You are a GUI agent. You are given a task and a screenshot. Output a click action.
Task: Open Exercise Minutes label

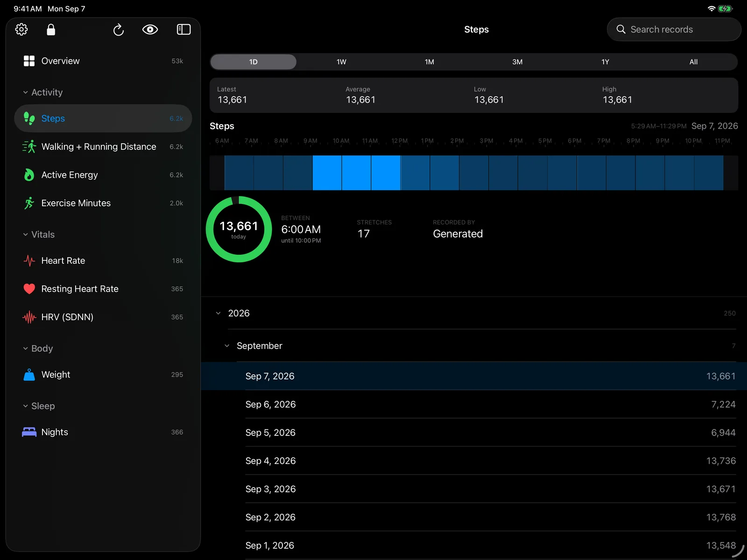(76, 203)
